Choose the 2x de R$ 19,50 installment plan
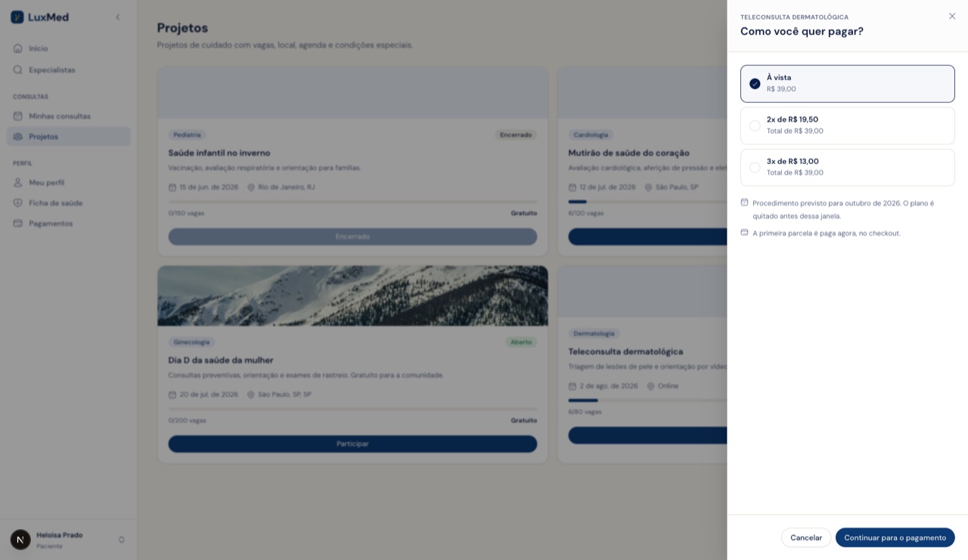 [x=847, y=125]
